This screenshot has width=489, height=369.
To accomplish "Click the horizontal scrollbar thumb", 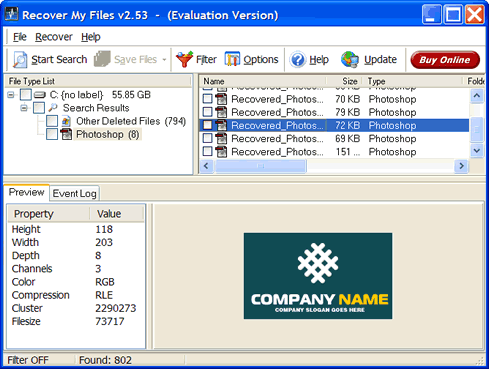I will pos(260,166).
